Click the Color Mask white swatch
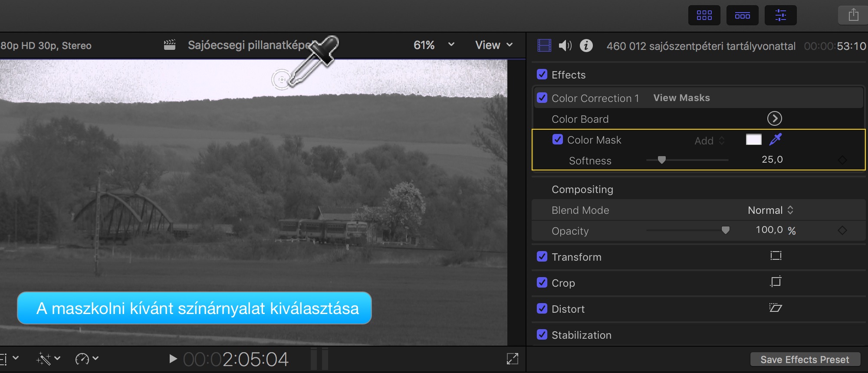 [x=753, y=139]
